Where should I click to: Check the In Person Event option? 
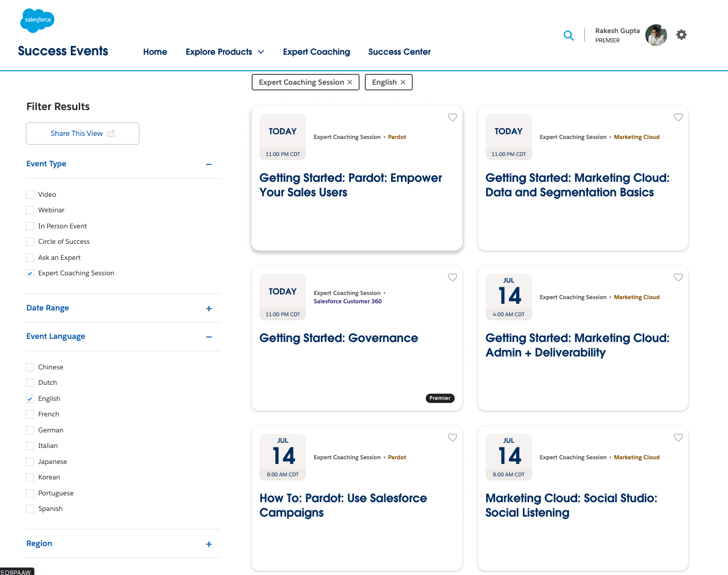pyautogui.click(x=30, y=226)
